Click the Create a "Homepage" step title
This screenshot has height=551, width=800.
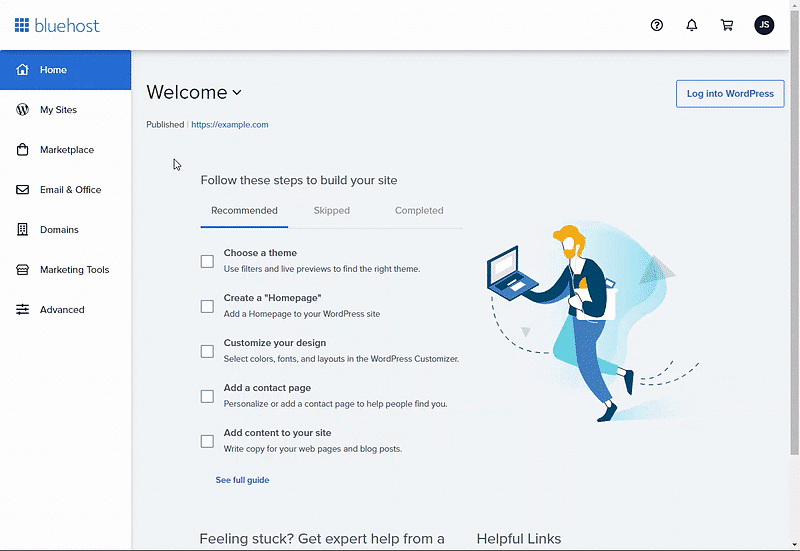272,298
